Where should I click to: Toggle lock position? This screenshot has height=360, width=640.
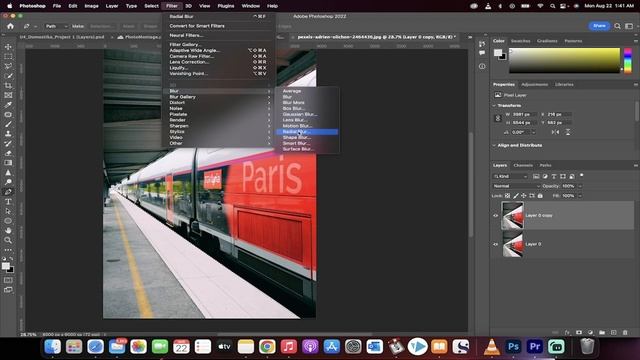pyautogui.click(x=524, y=196)
